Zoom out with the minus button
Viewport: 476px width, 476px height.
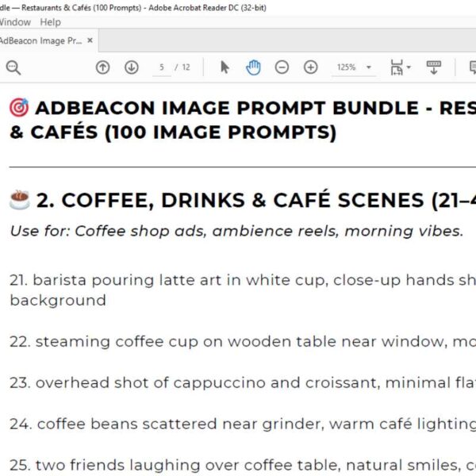[x=282, y=68]
